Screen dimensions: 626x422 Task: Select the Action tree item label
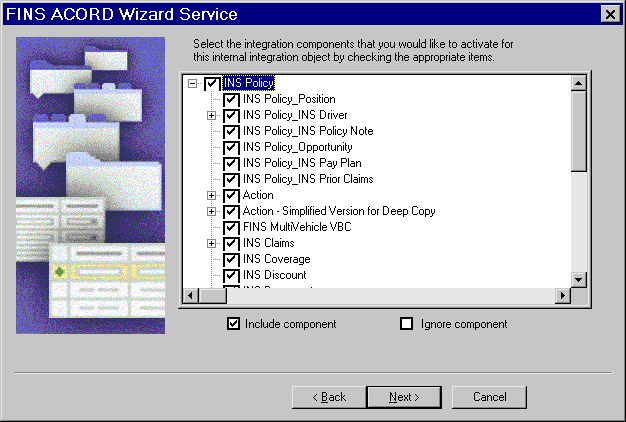click(x=258, y=195)
